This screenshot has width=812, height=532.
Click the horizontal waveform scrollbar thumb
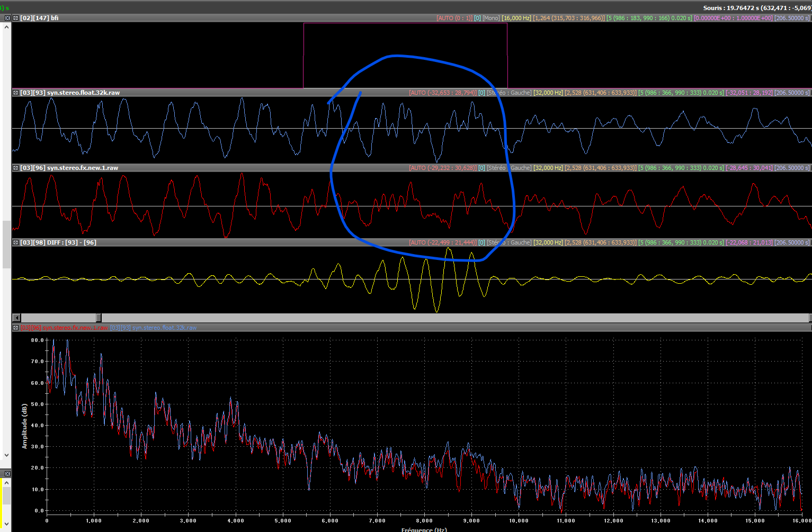click(x=99, y=318)
